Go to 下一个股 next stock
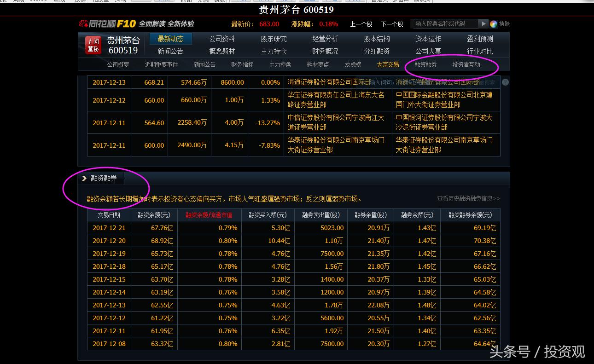This screenshot has height=364, width=594. pos(392,24)
